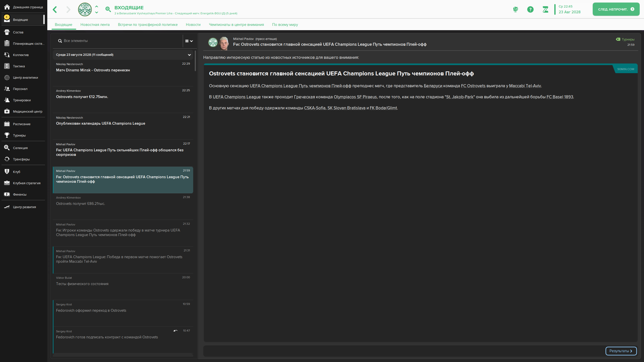This screenshot has height=362, width=644.
Task: Click the search magnifier in header
Action: pos(108,10)
